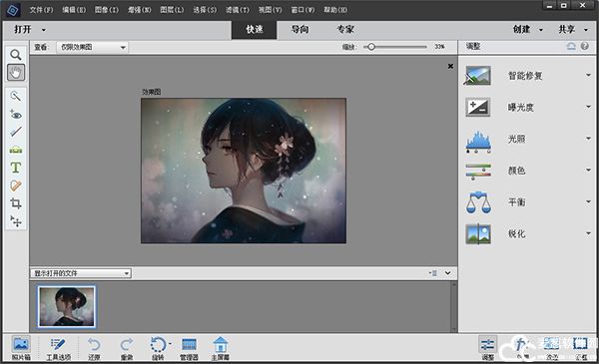Expand the 曝光度 adjustment arrow
599x364 pixels.
(588, 107)
